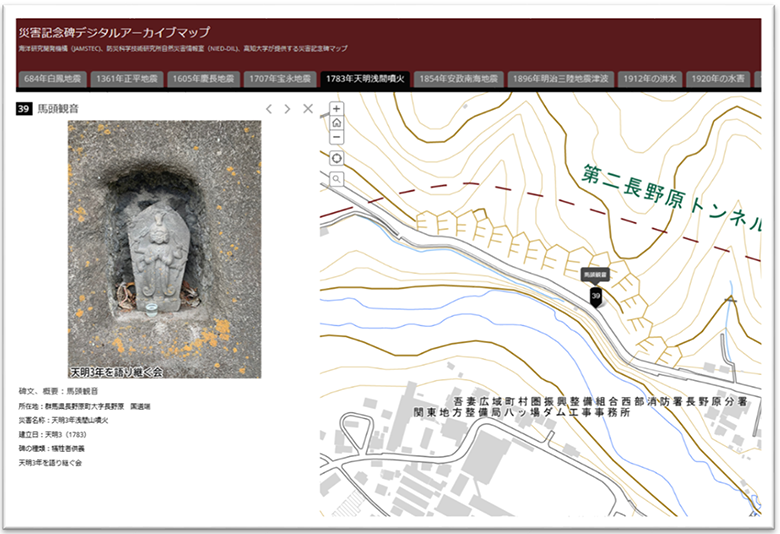
Task: Click the black marker numbered 39
Action: point(596,297)
